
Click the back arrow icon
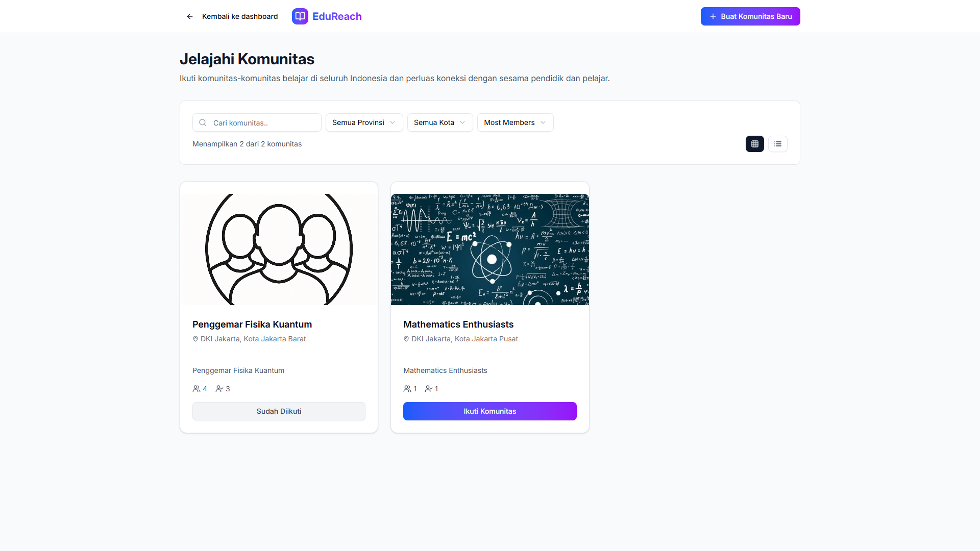[x=190, y=16]
